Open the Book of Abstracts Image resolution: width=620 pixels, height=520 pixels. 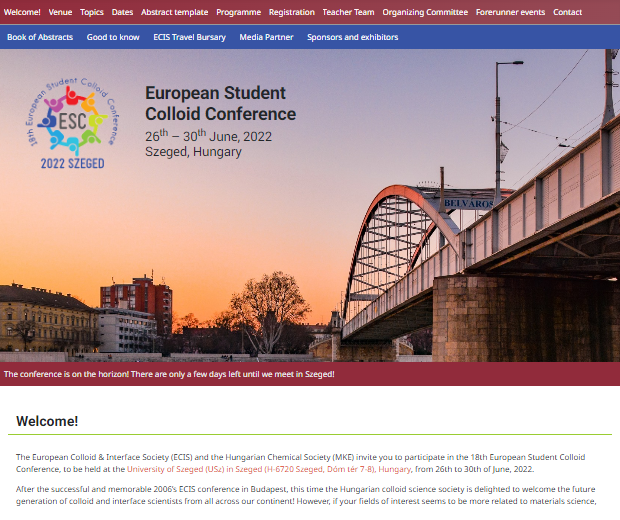click(x=40, y=37)
